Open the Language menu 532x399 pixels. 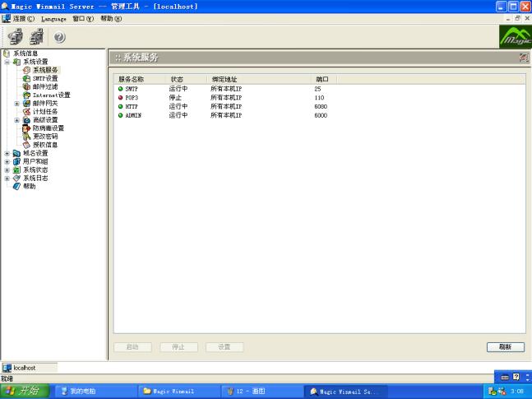pyautogui.click(x=53, y=18)
